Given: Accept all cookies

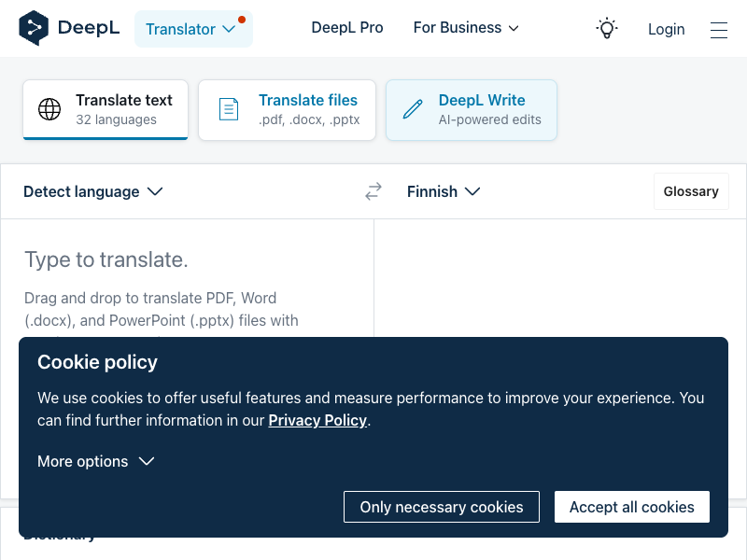Looking at the screenshot, I should [632, 507].
